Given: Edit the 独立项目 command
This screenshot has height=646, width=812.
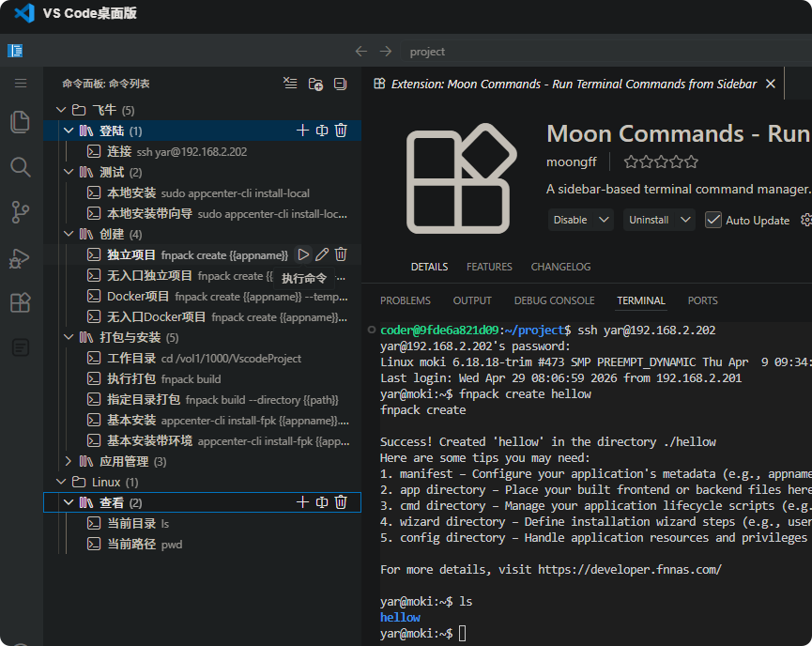Looking at the screenshot, I should pyautogui.click(x=322, y=254).
